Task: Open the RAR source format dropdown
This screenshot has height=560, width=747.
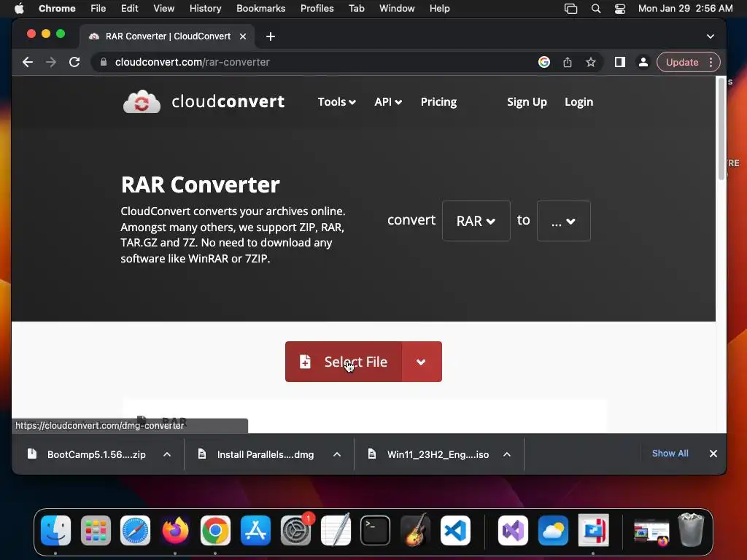Action: click(x=476, y=221)
